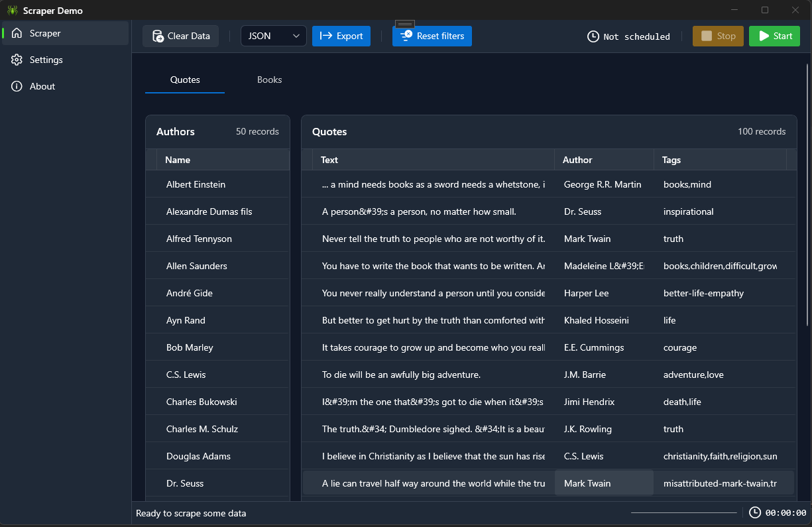The width and height of the screenshot is (812, 527).
Task: Switch to the Quotes tab
Action: pos(185,80)
